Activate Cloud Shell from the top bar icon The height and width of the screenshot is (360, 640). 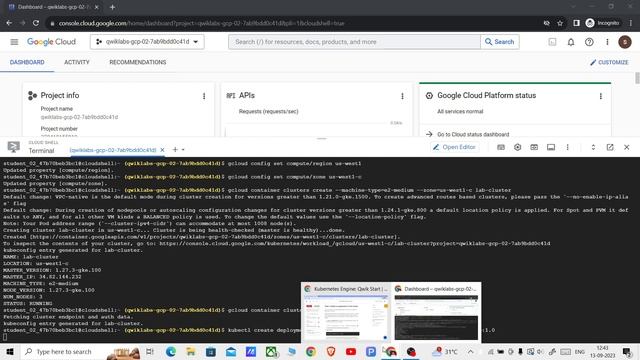(552, 42)
